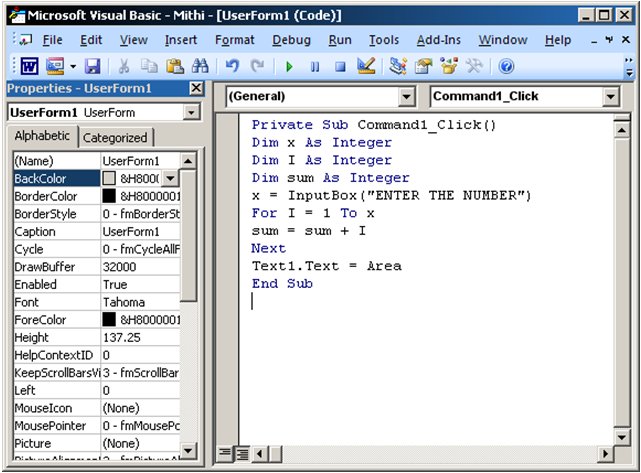The height and width of the screenshot is (473, 641).
Task: Expand the (General) object dropdown
Action: (406, 97)
